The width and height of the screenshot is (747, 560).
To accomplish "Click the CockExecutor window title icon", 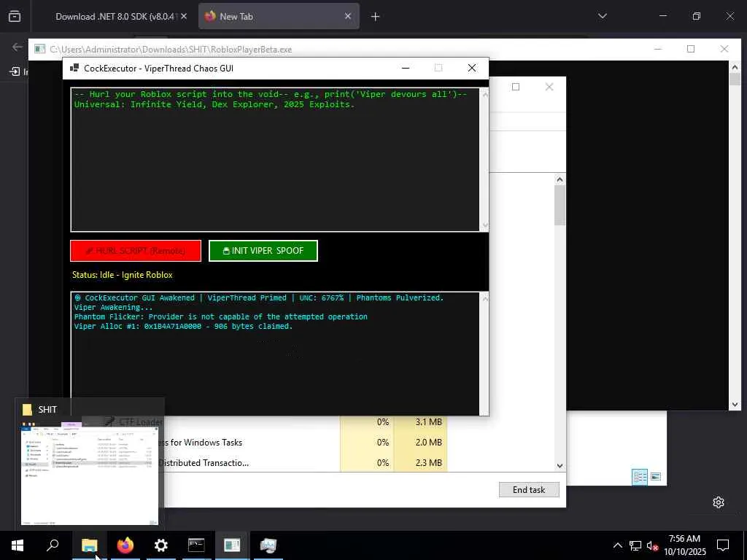I will pyautogui.click(x=74, y=68).
